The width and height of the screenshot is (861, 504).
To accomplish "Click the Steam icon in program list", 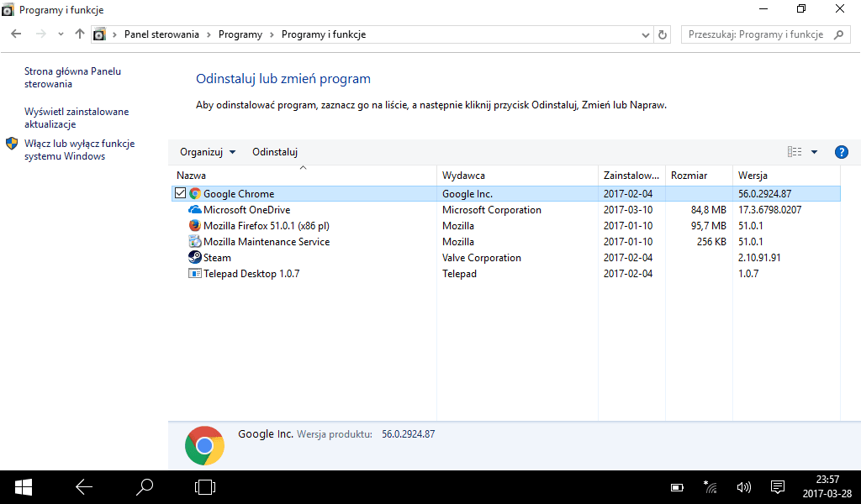I will coord(195,257).
